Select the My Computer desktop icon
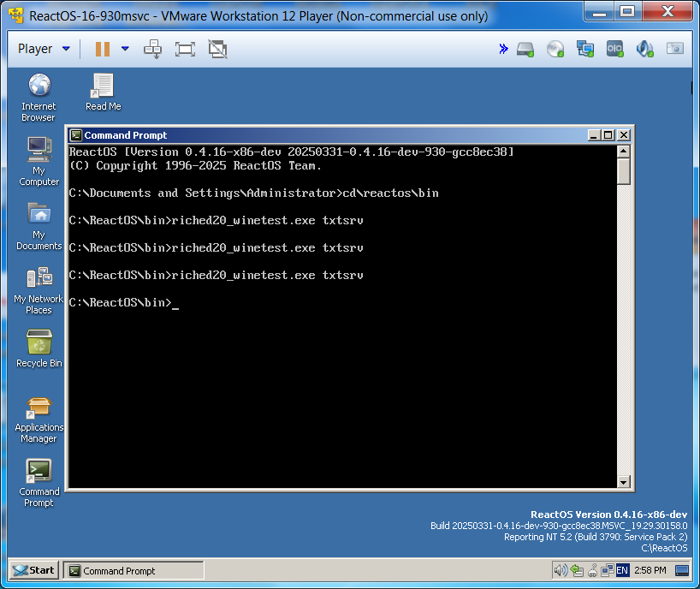The width and height of the screenshot is (700, 589). tap(39, 162)
